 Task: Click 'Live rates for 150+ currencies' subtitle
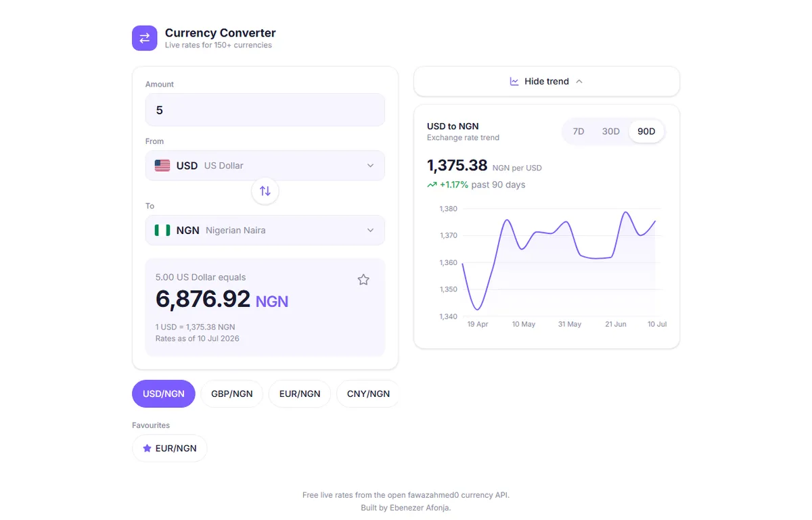click(219, 45)
